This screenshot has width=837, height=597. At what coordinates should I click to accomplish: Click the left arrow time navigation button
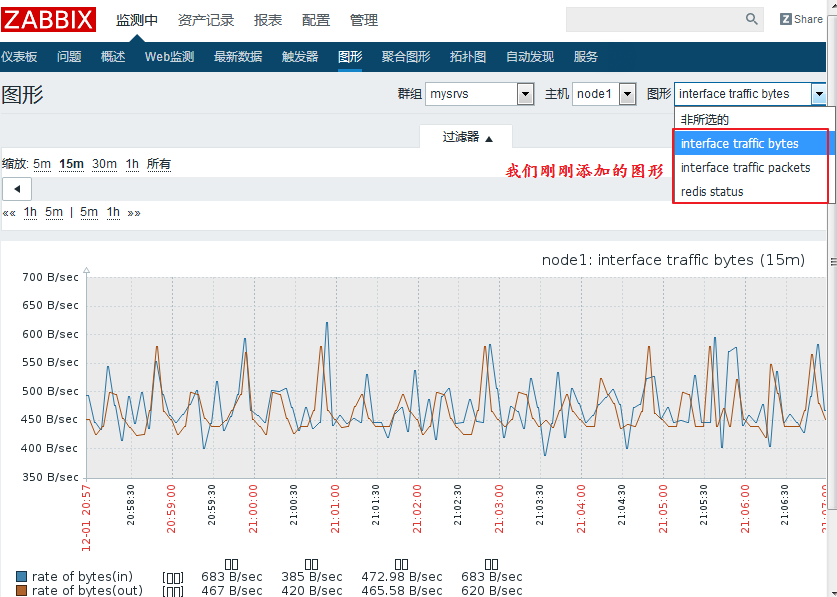[x=17, y=189]
